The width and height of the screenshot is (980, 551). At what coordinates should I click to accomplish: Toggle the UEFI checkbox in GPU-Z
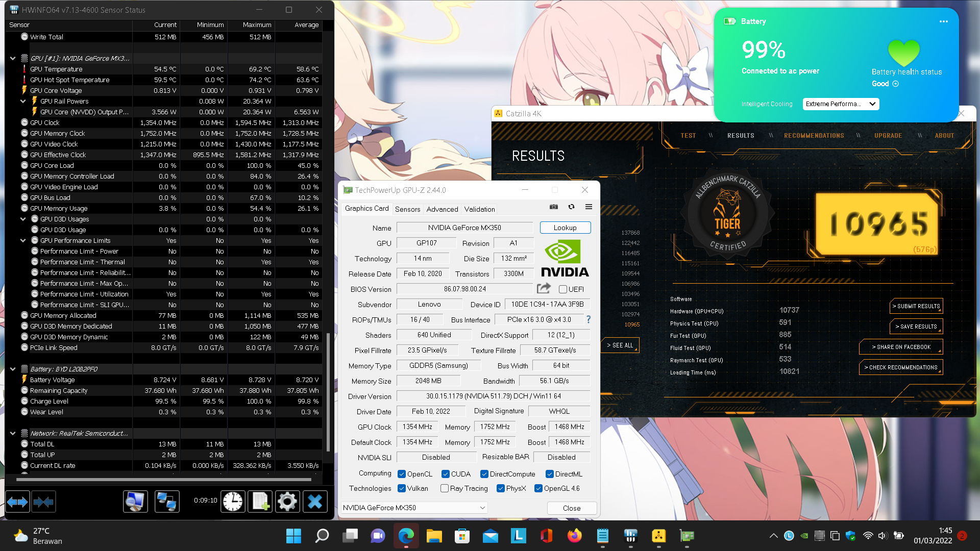(x=562, y=289)
